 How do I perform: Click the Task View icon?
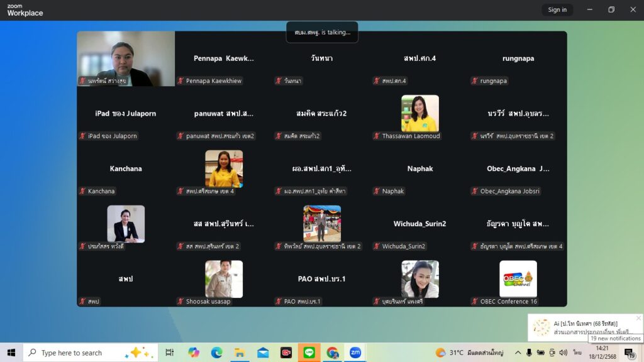click(x=170, y=353)
